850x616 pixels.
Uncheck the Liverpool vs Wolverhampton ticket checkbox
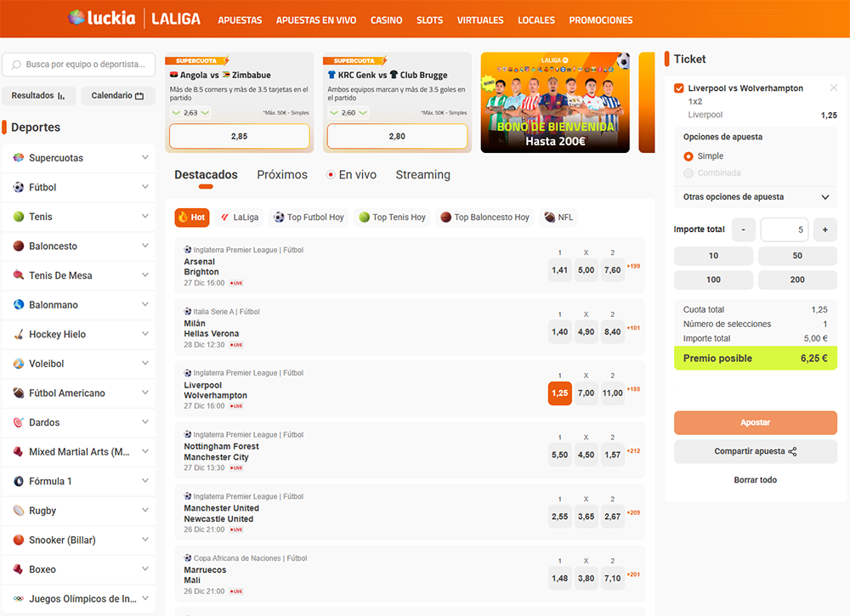[678, 88]
